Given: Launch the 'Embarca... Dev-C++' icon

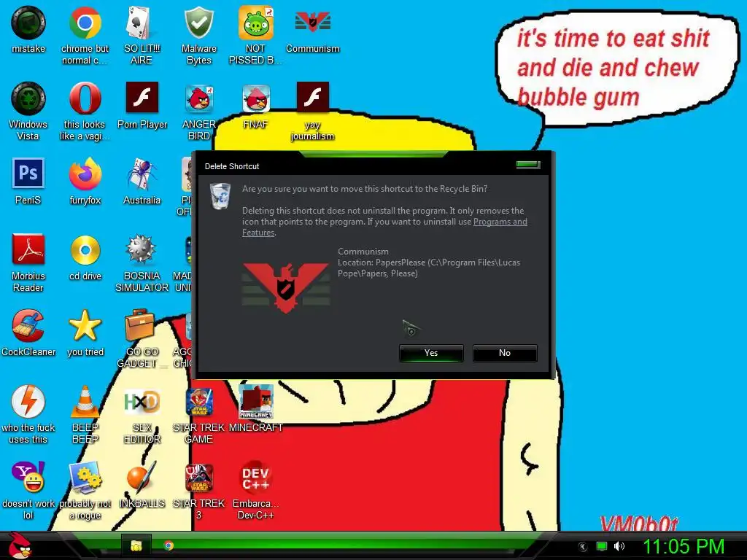Looking at the screenshot, I should pos(256,478).
